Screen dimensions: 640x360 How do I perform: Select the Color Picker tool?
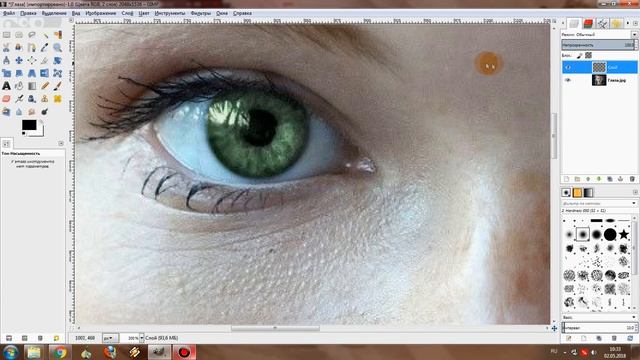(45, 48)
